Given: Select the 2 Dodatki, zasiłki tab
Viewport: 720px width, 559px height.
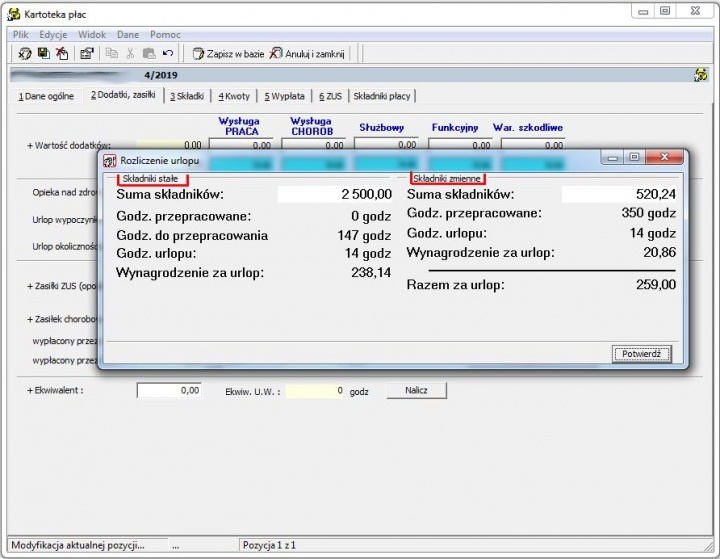Looking at the screenshot, I should pyautogui.click(x=123, y=95).
